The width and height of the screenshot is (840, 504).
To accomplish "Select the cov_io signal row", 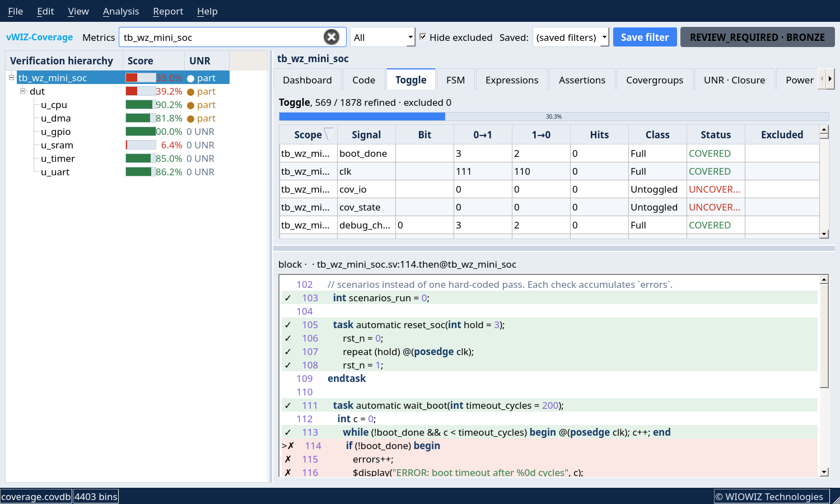I will 549,189.
